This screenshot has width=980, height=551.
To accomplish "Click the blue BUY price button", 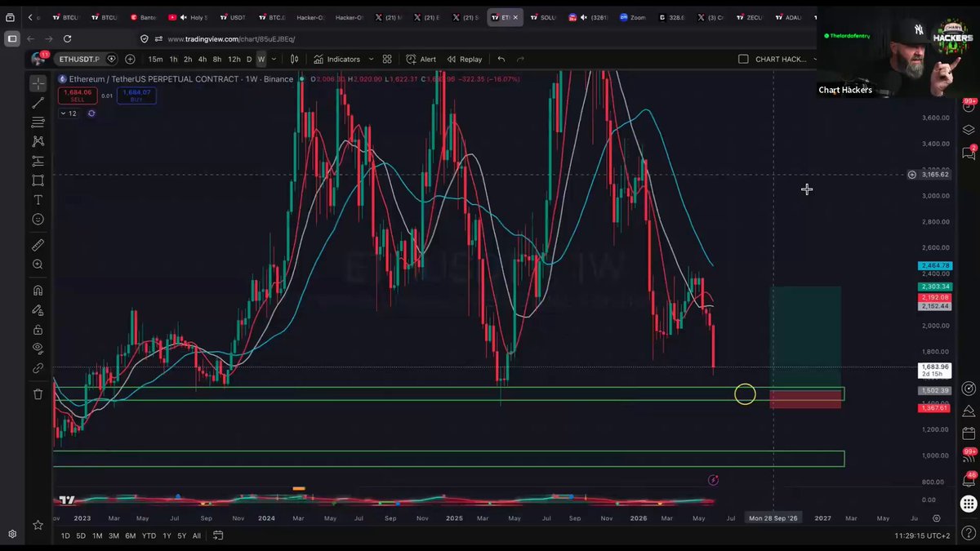I will click(138, 96).
